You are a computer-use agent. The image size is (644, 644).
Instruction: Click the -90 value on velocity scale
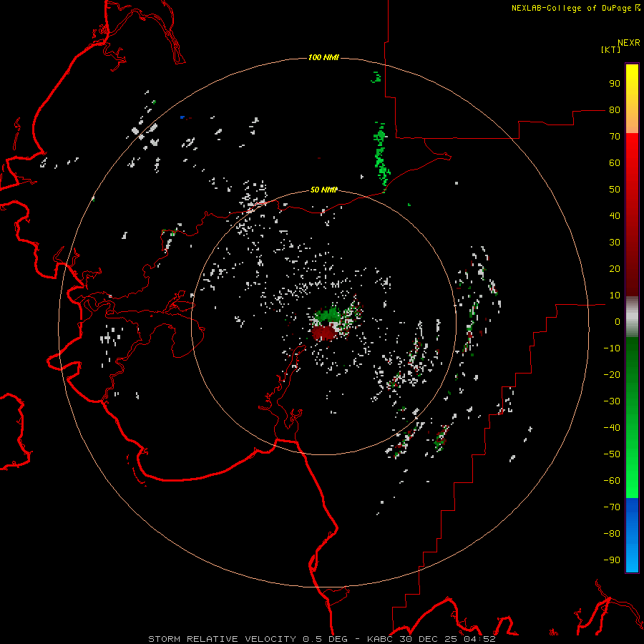coord(612,560)
